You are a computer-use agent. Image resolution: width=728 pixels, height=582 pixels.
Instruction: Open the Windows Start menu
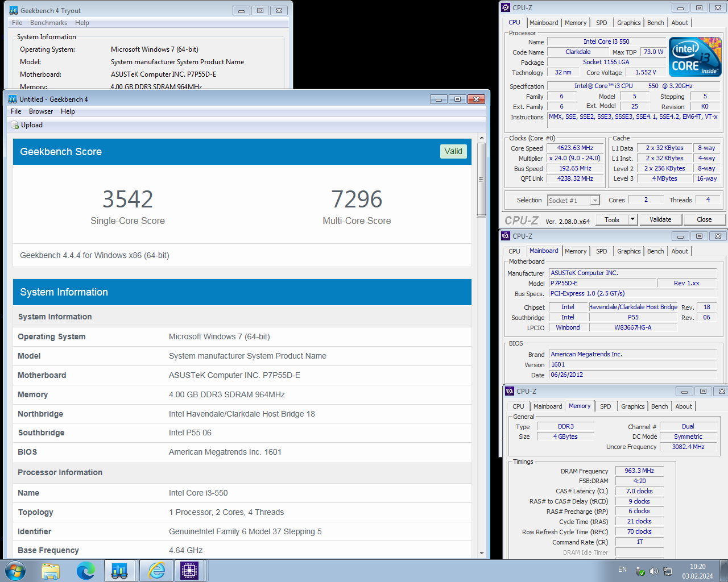pos(15,571)
